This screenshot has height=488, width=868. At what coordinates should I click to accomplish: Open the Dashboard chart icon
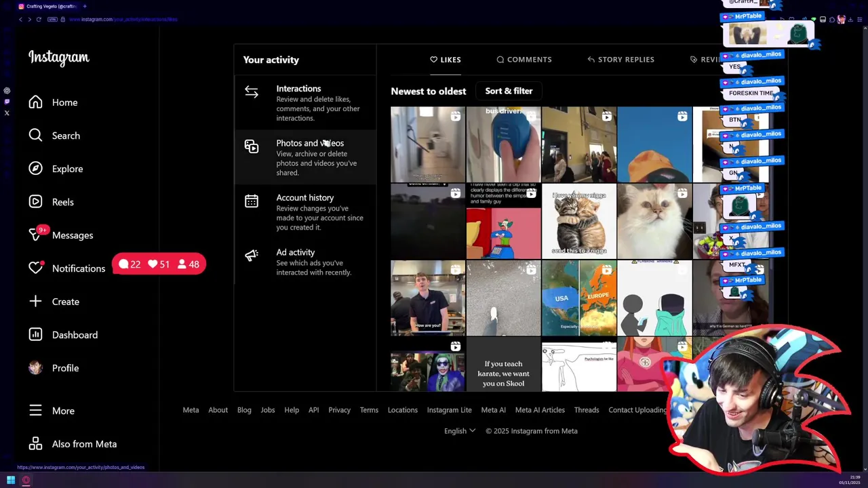tap(35, 335)
